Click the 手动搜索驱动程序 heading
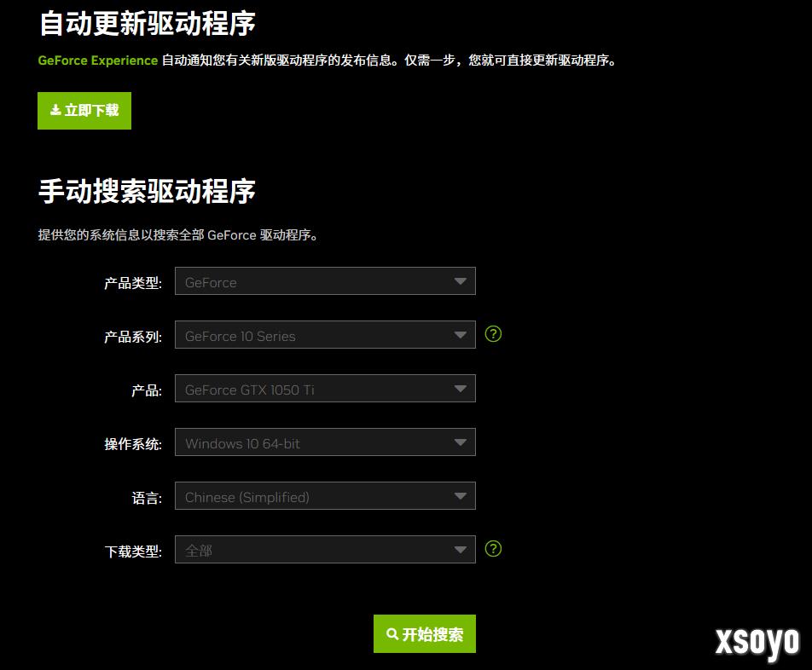Viewport: 812px width, 670px height. pyautogui.click(x=147, y=191)
